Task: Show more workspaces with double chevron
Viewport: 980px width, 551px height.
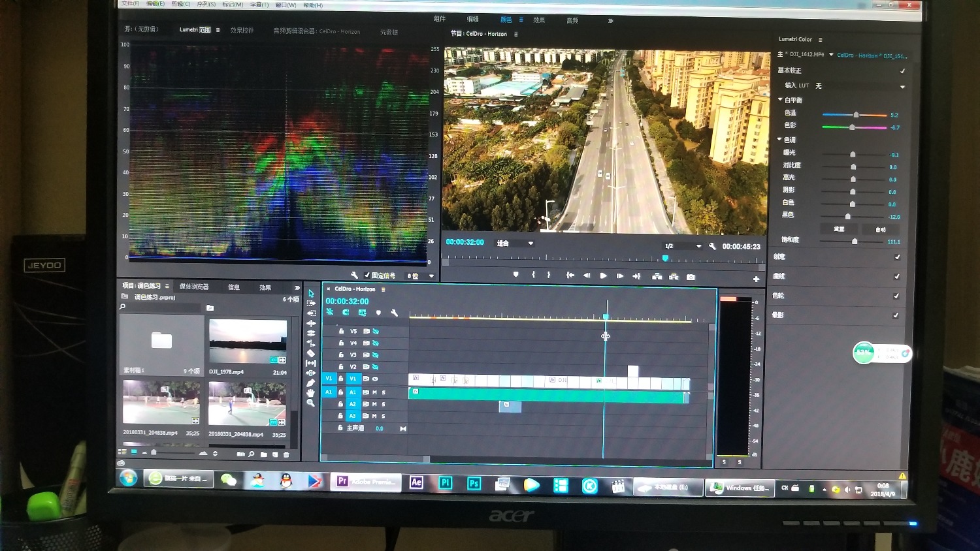Action: click(x=610, y=21)
